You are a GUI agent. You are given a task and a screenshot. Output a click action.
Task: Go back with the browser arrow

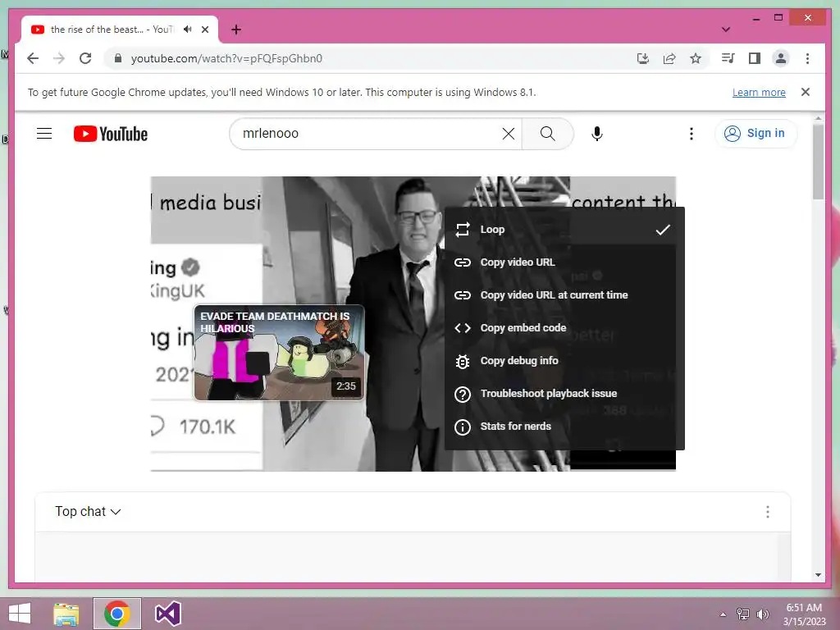(33, 58)
